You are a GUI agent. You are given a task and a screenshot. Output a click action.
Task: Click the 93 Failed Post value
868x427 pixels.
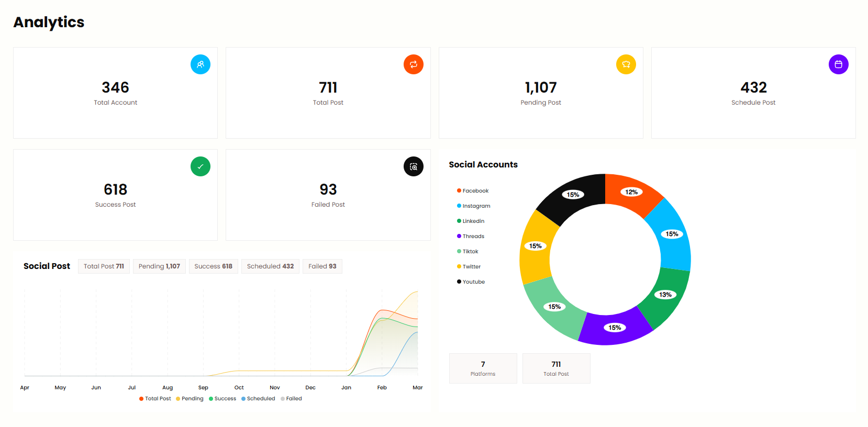[328, 189]
